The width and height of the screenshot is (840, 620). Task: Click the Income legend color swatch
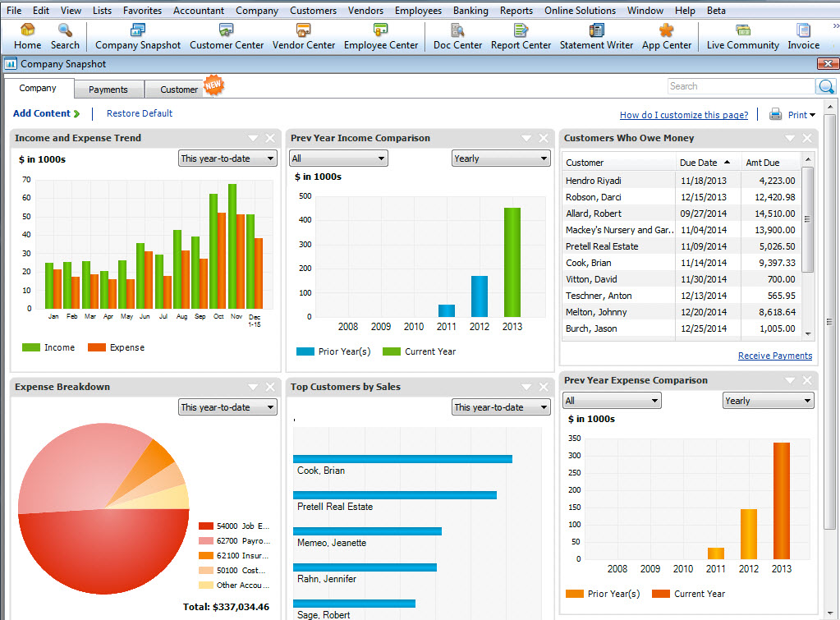point(31,347)
